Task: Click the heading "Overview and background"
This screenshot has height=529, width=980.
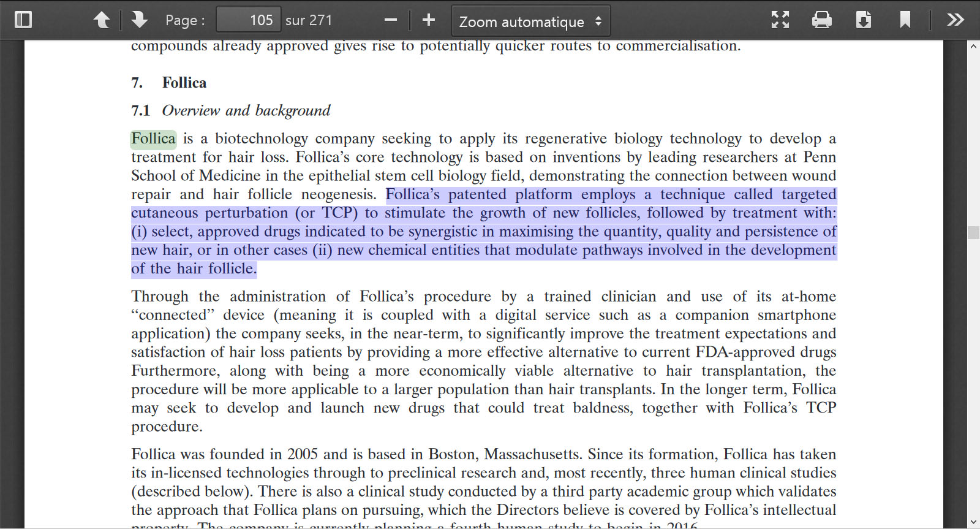Action: [246, 111]
